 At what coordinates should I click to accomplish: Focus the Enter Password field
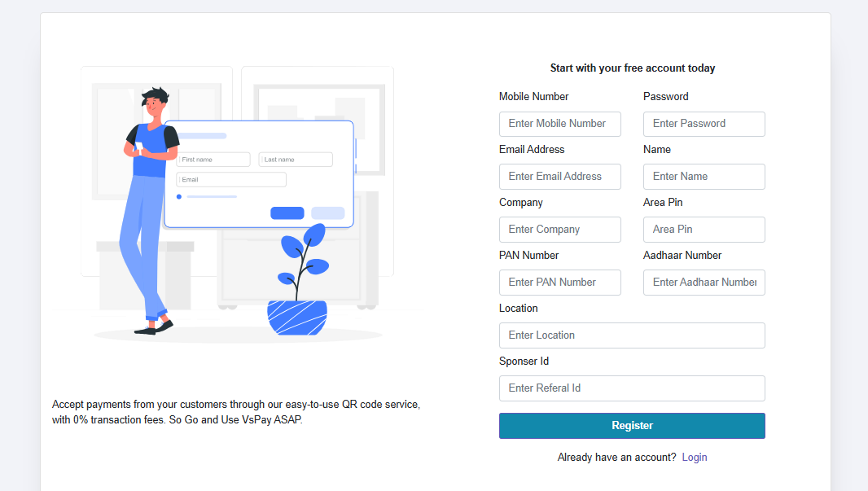click(704, 124)
